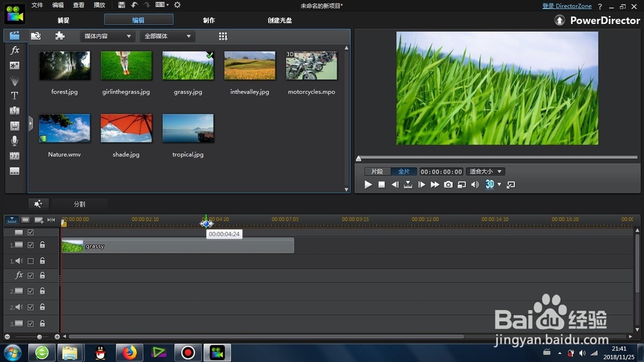The height and width of the screenshot is (362, 644).
Task: Click the preview seek slider handle
Action: (359, 158)
